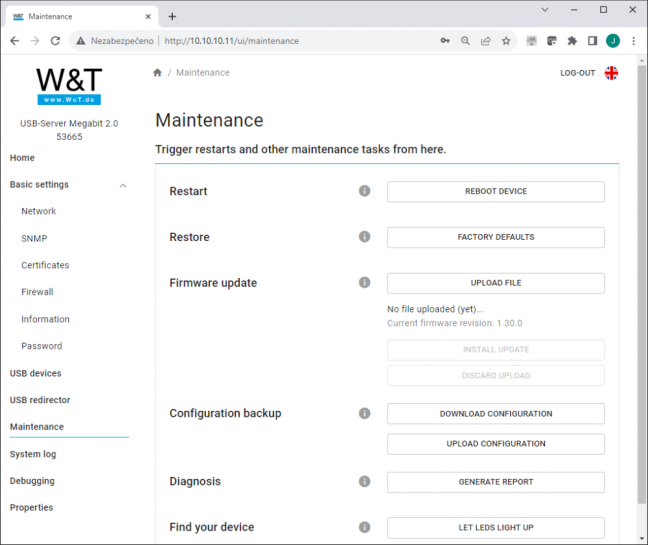Click the scrollbar down arrow
Screen dimensions: 648x545
(x=641, y=538)
